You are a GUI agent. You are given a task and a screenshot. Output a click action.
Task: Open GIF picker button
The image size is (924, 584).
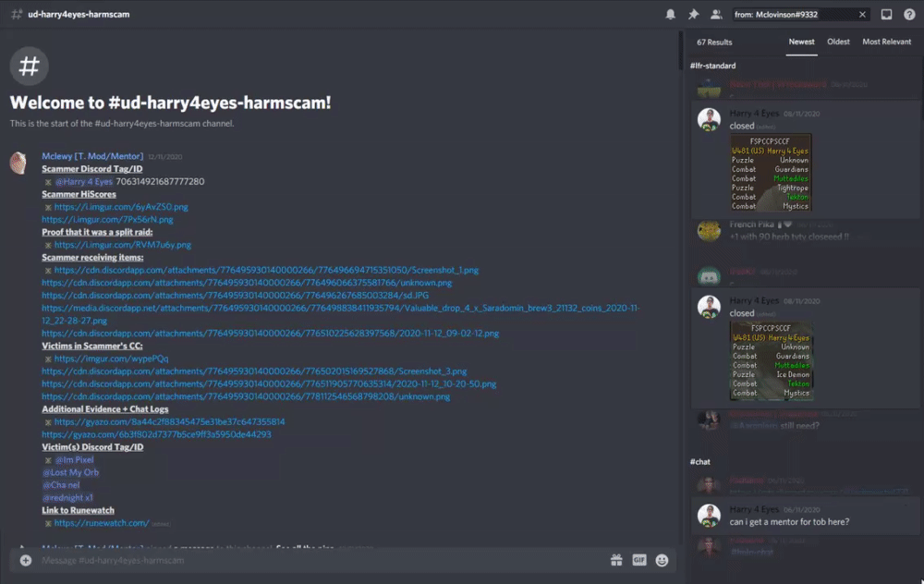(x=639, y=560)
